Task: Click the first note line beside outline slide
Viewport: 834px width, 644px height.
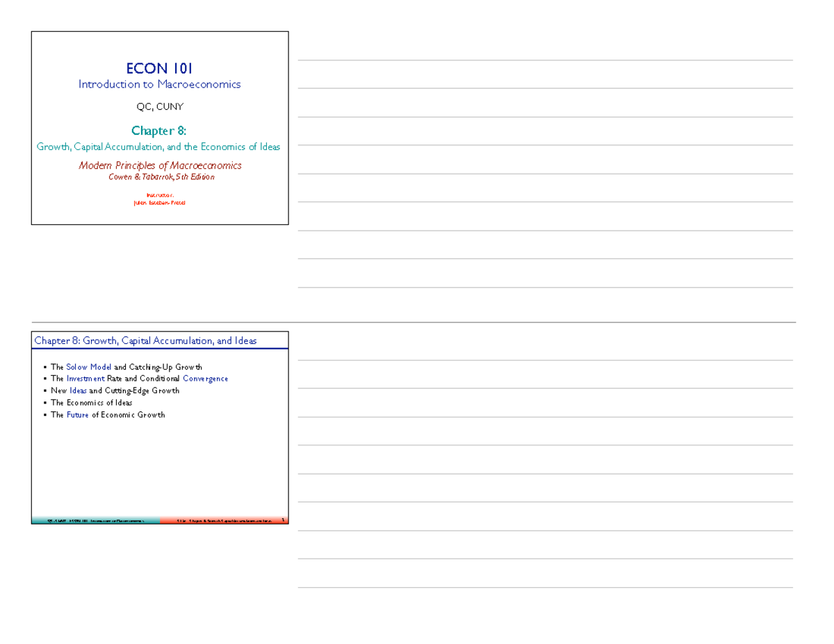Action: point(545,360)
